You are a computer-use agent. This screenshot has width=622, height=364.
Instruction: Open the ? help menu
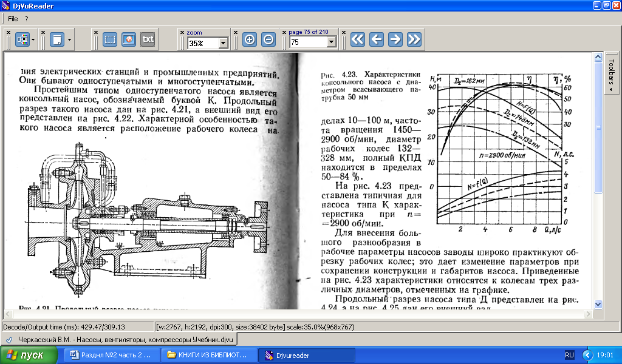[x=27, y=19]
